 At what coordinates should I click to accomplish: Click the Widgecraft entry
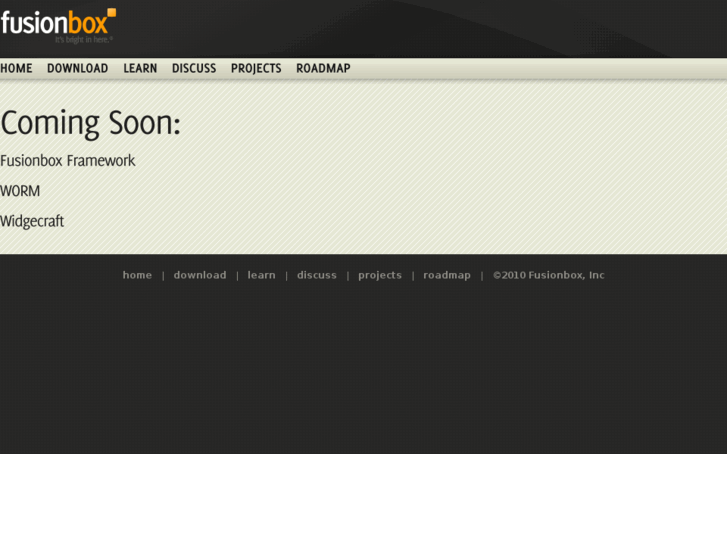pyautogui.click(x=32, y=221)
